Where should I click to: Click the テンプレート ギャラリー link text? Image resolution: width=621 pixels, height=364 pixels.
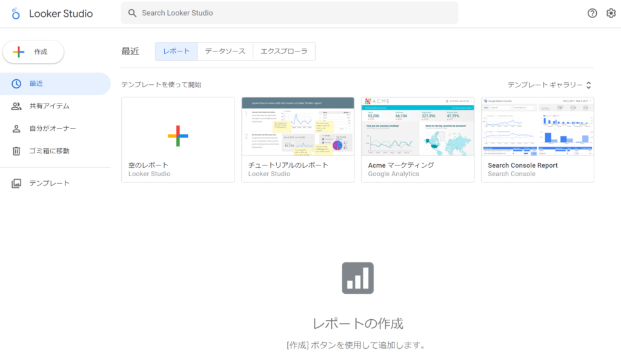(x=545, y=85)
